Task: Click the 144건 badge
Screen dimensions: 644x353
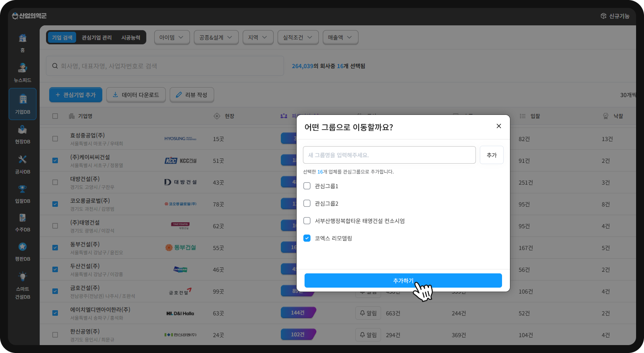Action: point(298,313)
